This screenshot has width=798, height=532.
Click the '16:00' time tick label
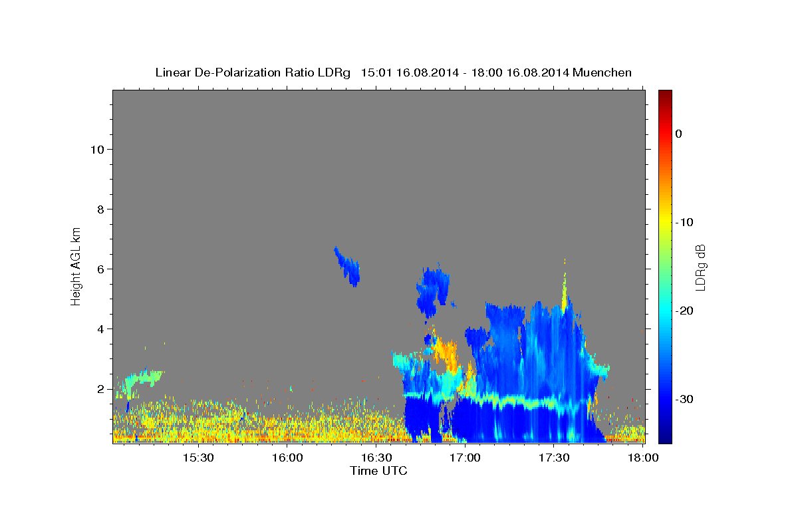tap(287, 458)
